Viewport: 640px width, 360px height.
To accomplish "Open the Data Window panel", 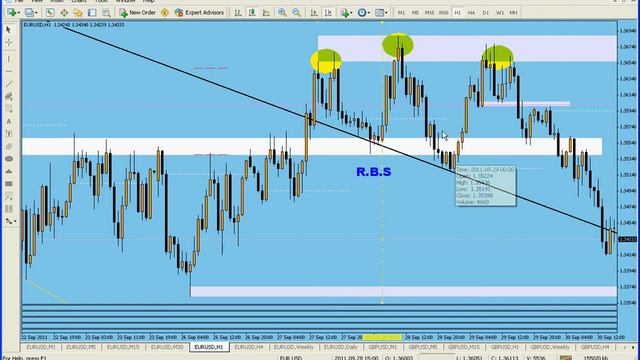I will (x=64, y=13).
